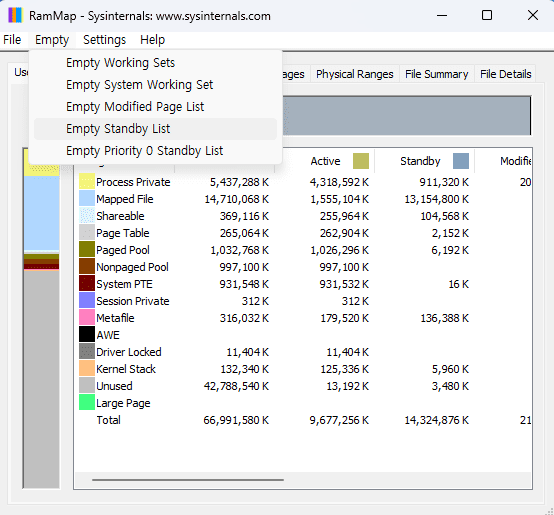The image size is (554, 515).
Task: Click the total memory value 66,991,580 K
Action: click(x=236, y=420)
